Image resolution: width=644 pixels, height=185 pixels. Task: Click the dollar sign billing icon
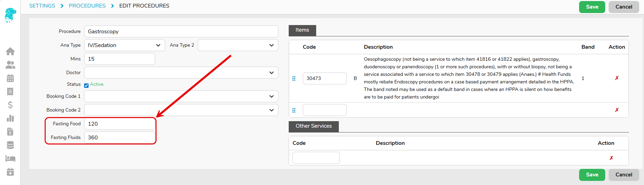[10, 105]
